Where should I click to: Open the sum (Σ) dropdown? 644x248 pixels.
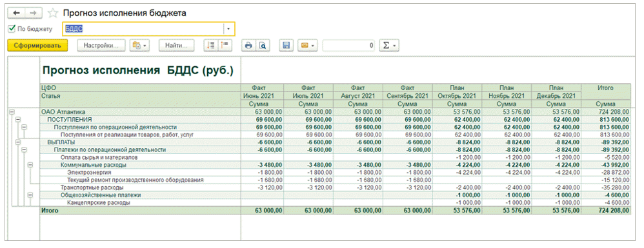(388, 46)
